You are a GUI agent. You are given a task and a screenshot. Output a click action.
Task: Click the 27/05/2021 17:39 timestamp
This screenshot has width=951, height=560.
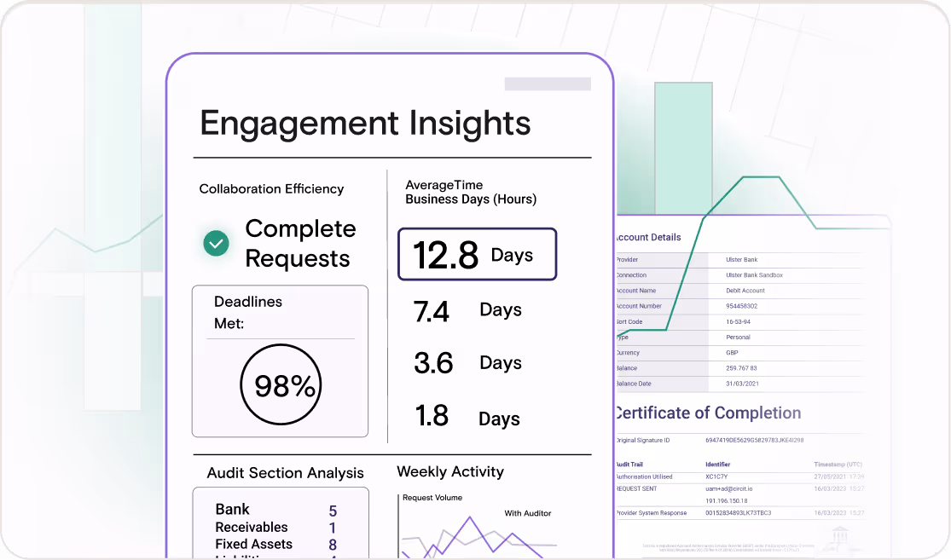[x=838, y=477]
